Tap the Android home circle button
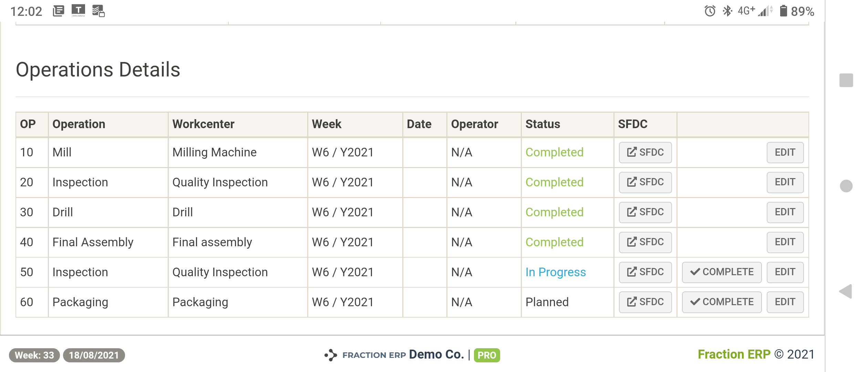The image size is (868, 372). point(846,186)
